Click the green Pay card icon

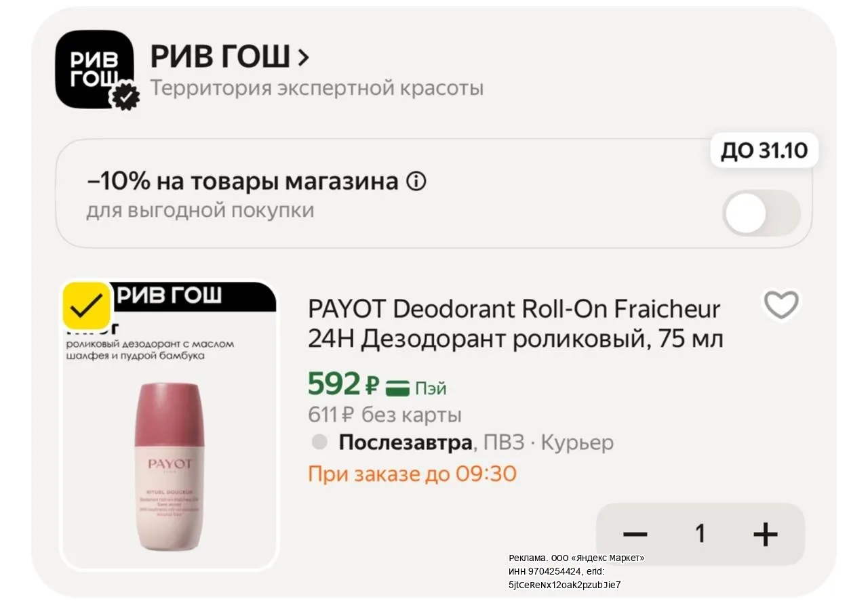tap(398, 388)
